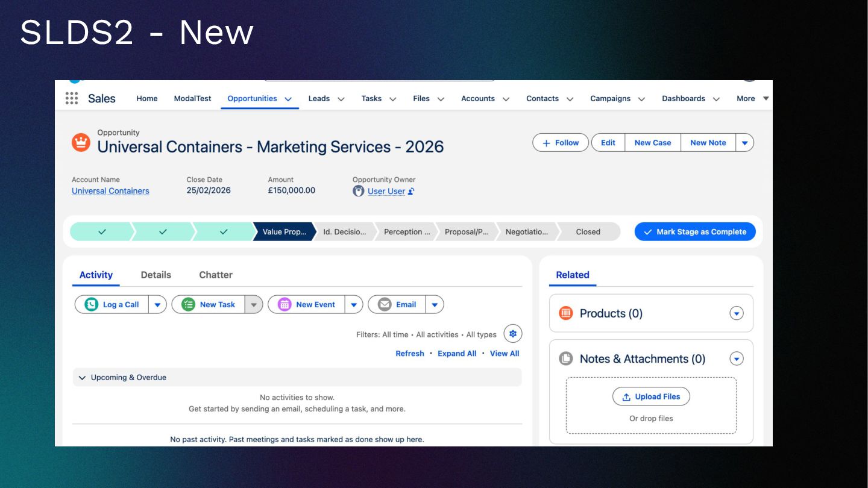
Task: Open the Log a Call dropdown arrow
Action: tap(157, 304)
